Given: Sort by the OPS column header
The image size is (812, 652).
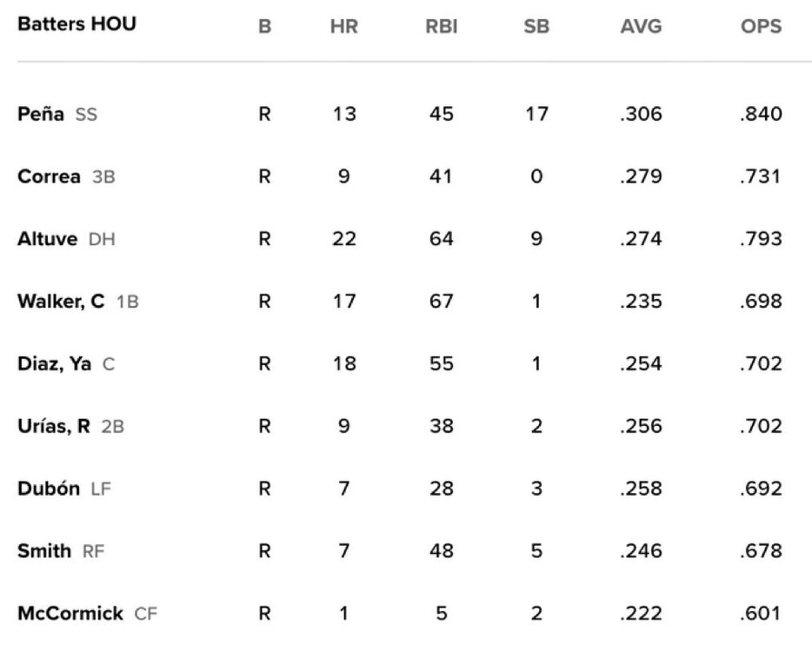Looking at the screenshot, I should tap(759, 27).
